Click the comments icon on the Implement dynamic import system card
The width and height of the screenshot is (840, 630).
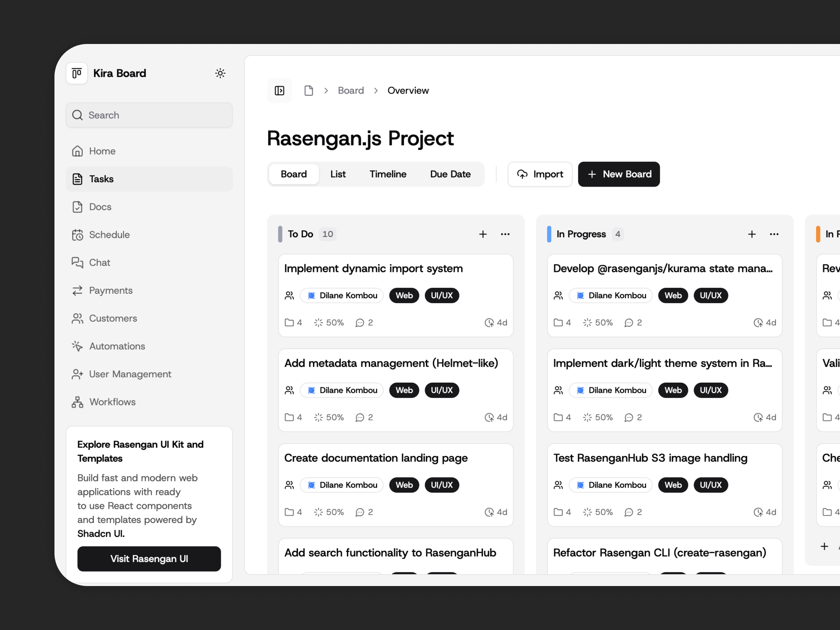(360, 323)
